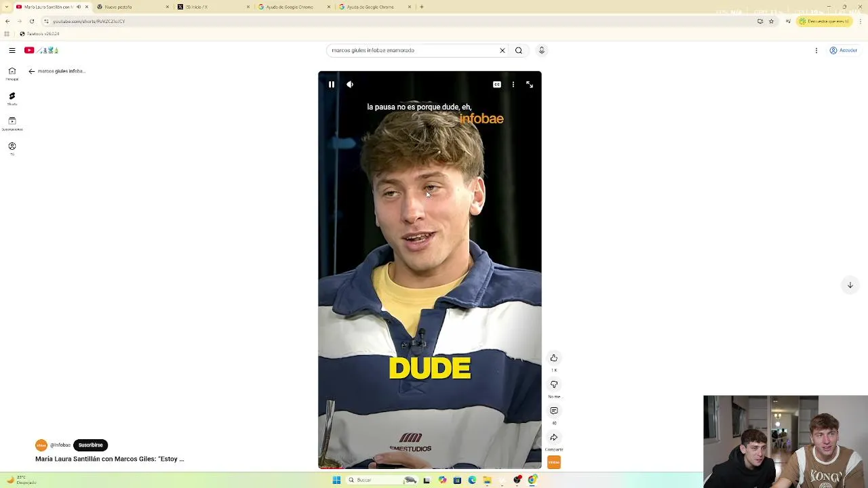Open the infobae channel avatar
Image resolution: width=868 pixels, height=488 pixels.
tap(41, 445)
